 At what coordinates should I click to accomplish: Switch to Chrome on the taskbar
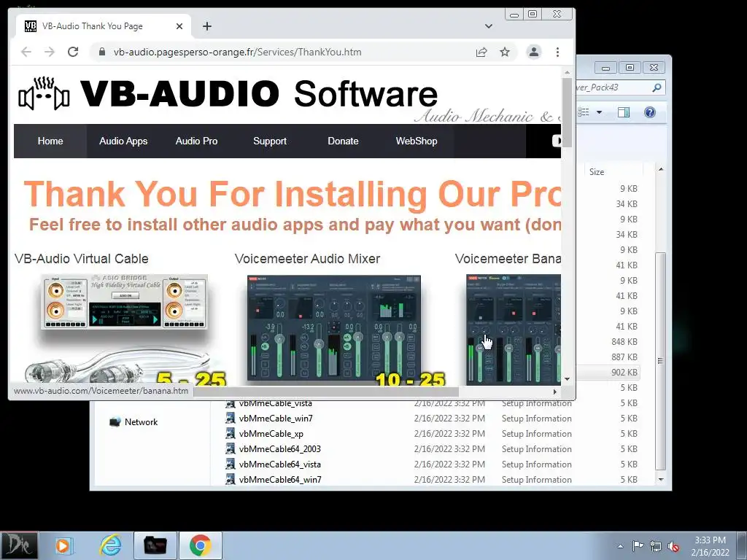pos(200,545)
